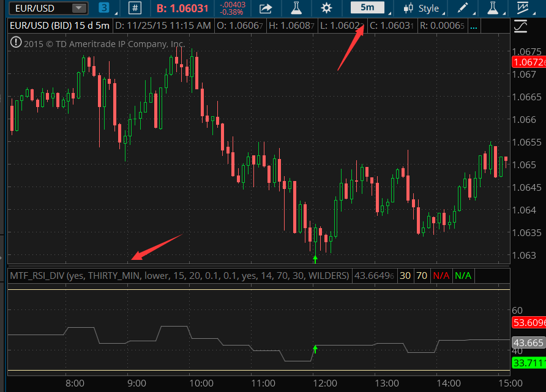Click the green up-arrow signal below the candles
The width and height of the screenshot is (546, 392).
315,259
